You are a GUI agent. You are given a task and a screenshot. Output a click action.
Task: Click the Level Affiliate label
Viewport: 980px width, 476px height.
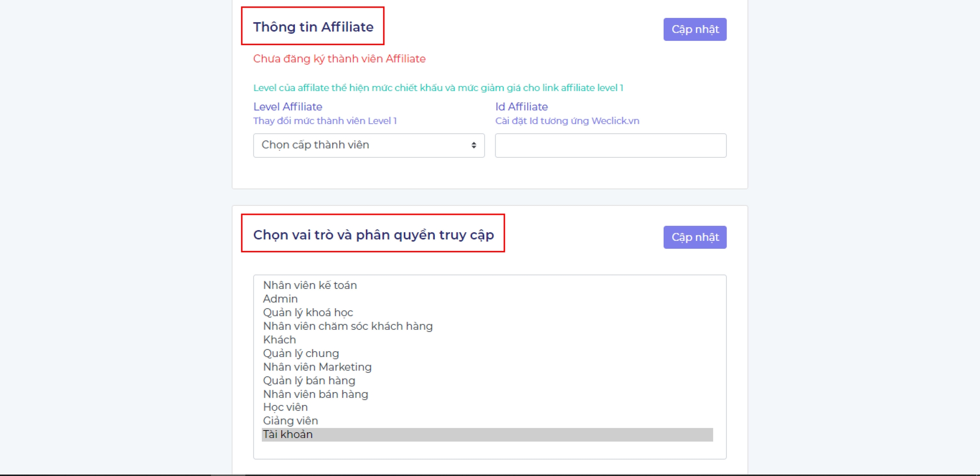pyautogui.click(x=288, y=107)
